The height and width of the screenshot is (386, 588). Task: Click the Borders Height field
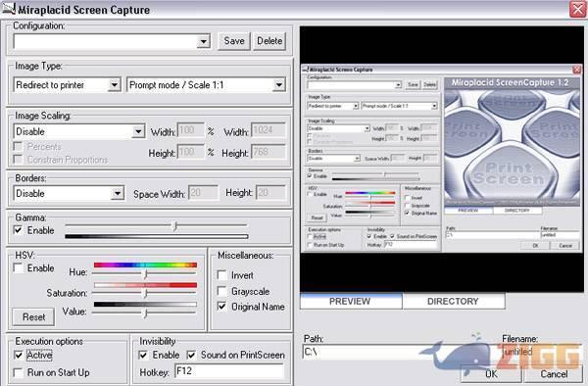click(x=270, y=193)
